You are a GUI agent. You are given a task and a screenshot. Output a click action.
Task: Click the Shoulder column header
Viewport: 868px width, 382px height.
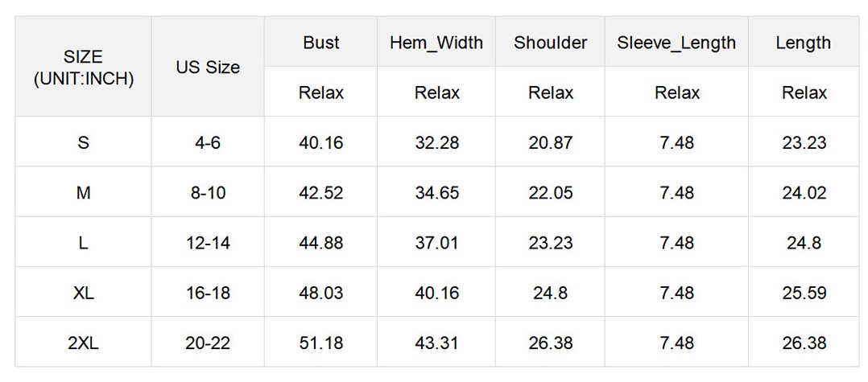click(x=551, y=43)
